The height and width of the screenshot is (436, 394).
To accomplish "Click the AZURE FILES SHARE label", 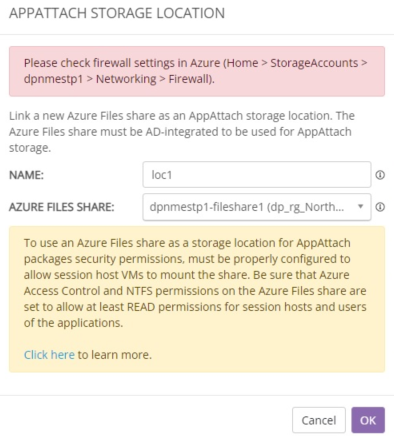I will point(61,207).
